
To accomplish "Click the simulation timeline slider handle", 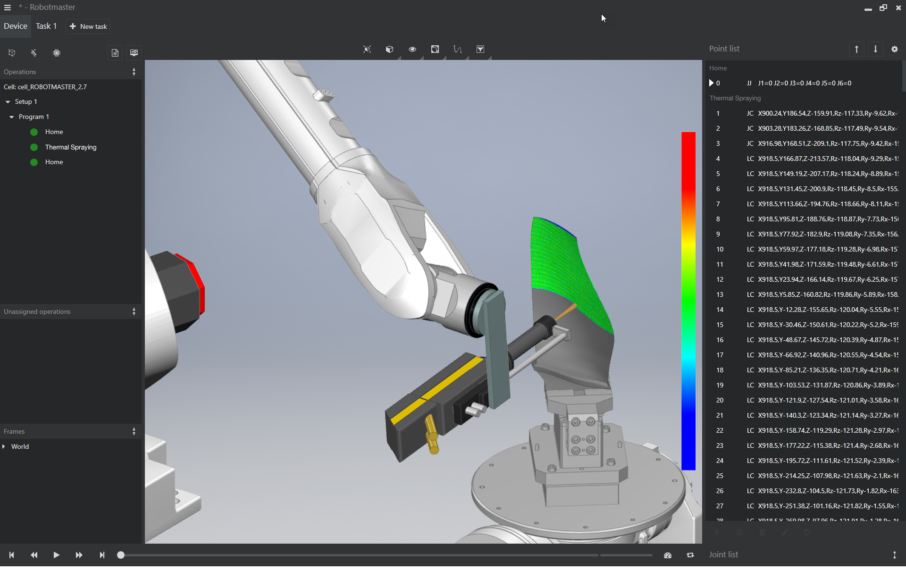I will tap(121, 555).
